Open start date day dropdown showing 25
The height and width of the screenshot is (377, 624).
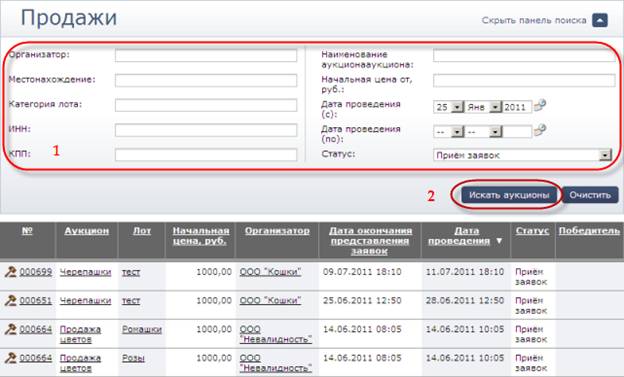tap(457, 107)
